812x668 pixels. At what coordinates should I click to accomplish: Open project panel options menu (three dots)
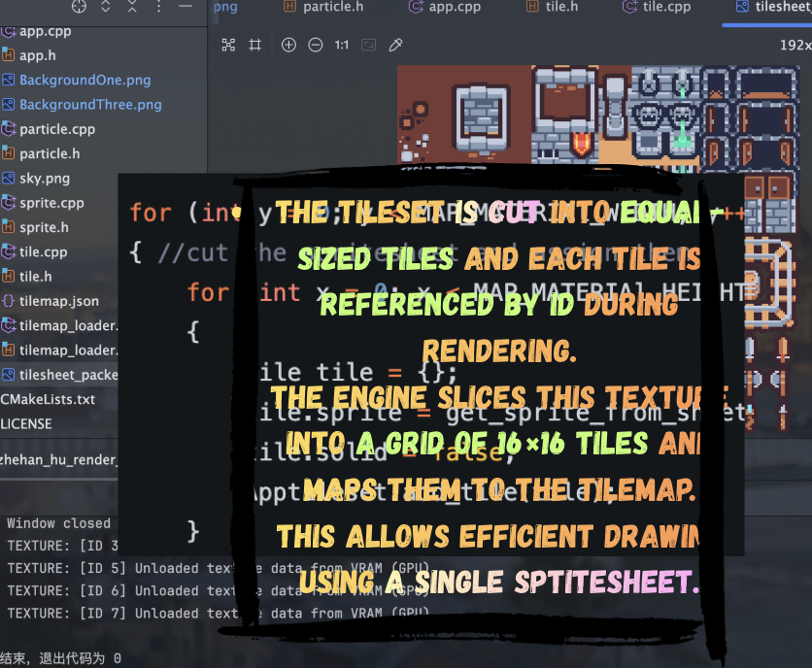tap(159, 7)
